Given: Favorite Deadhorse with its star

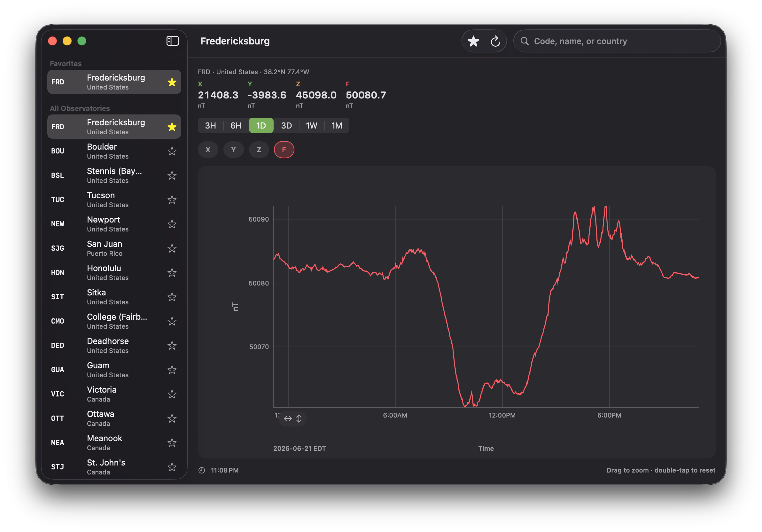Looking at the screenshot, I should tap(172, 346).
